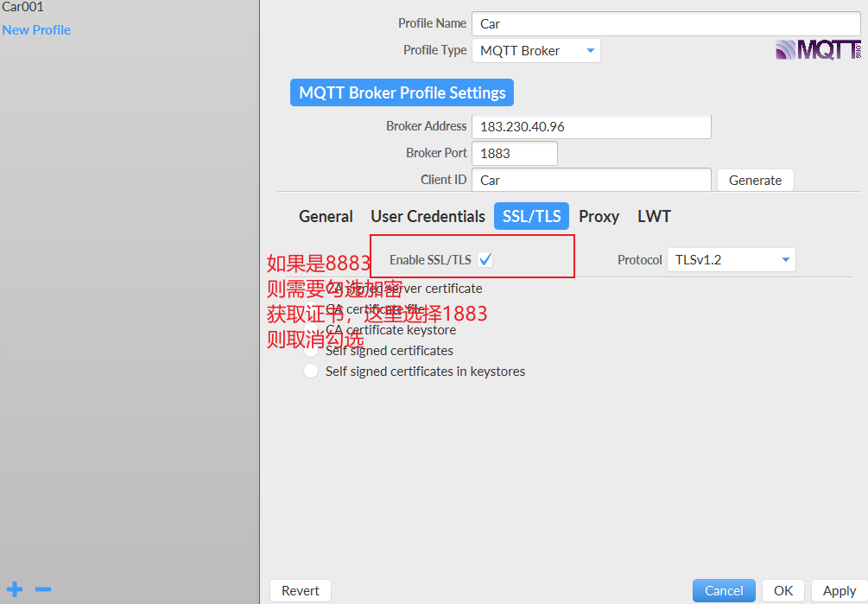Choose the Self signed certificates radio button
This screenshot has height=604, width=868.
pos(311,350)
